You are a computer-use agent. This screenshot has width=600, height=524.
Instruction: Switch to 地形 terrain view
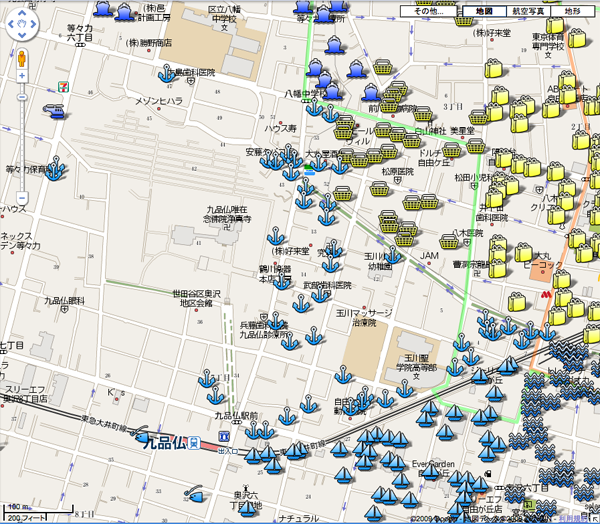point(573,10)
